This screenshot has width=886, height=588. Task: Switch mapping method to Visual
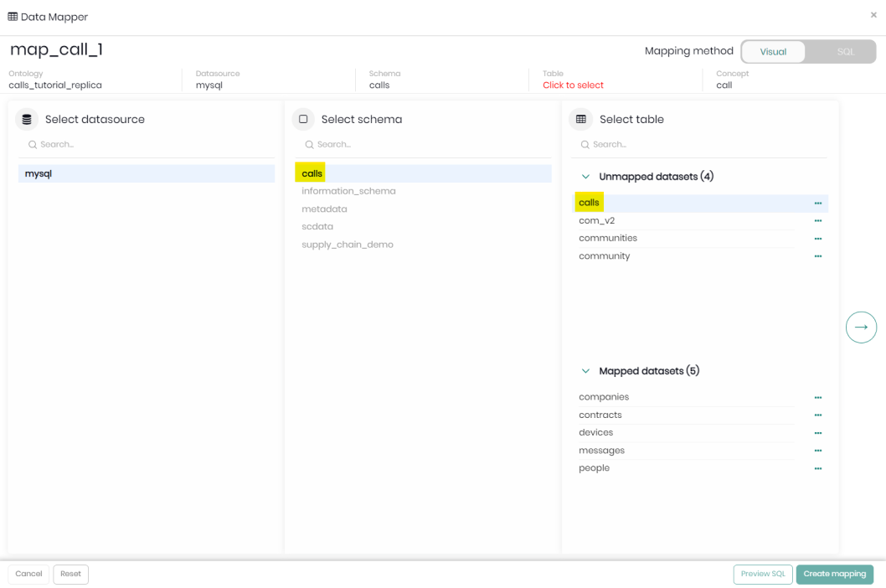(773, 52)
